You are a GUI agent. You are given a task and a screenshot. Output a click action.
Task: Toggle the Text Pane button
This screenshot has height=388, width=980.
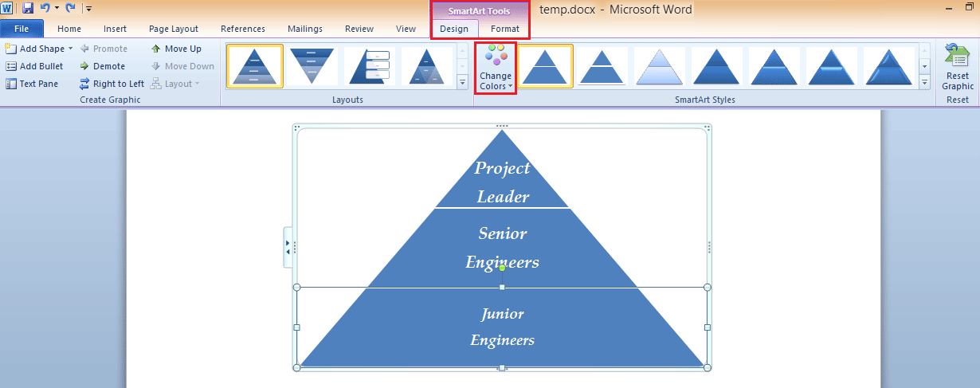pos(32,84)
